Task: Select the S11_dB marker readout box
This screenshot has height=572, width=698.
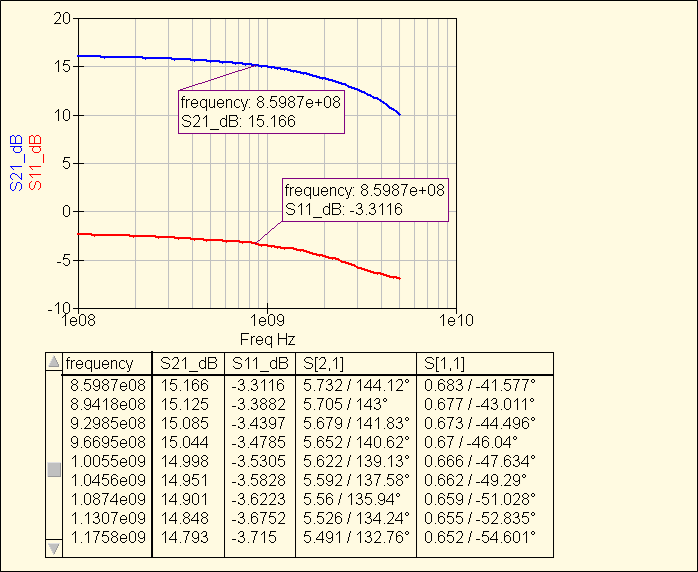Action: pos(365,199)
